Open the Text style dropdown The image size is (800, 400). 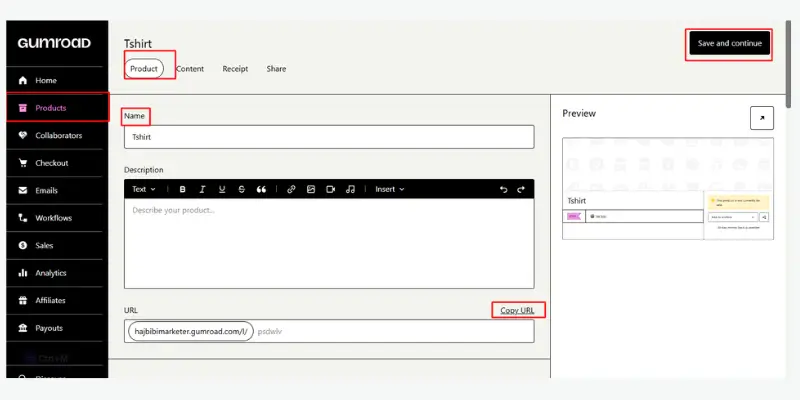tap(144, 189)
